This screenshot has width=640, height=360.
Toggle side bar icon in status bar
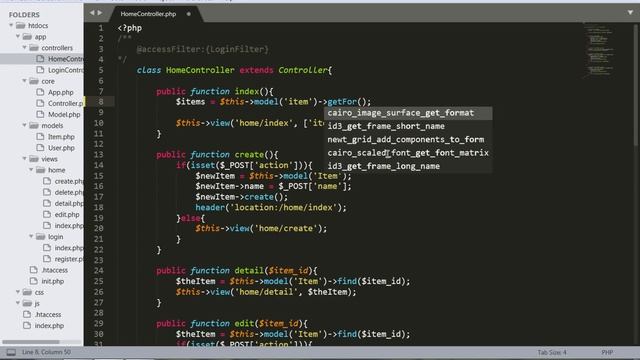(x=11, y=352)
